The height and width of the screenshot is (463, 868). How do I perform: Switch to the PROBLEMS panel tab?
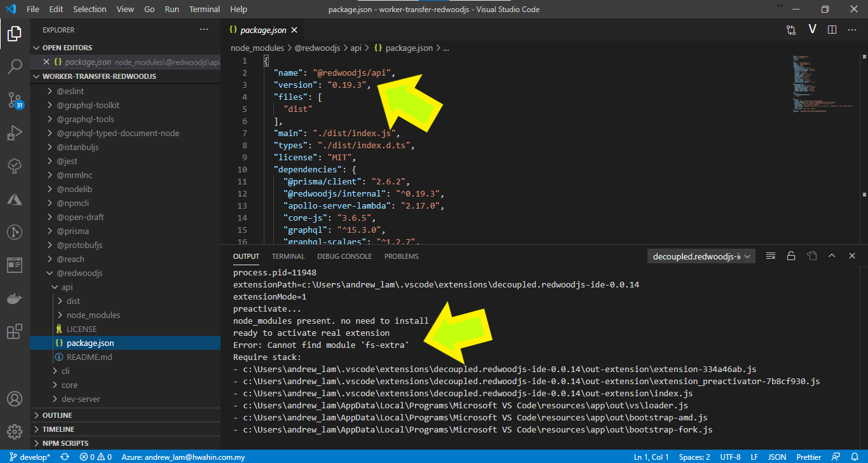coord(402,256)
